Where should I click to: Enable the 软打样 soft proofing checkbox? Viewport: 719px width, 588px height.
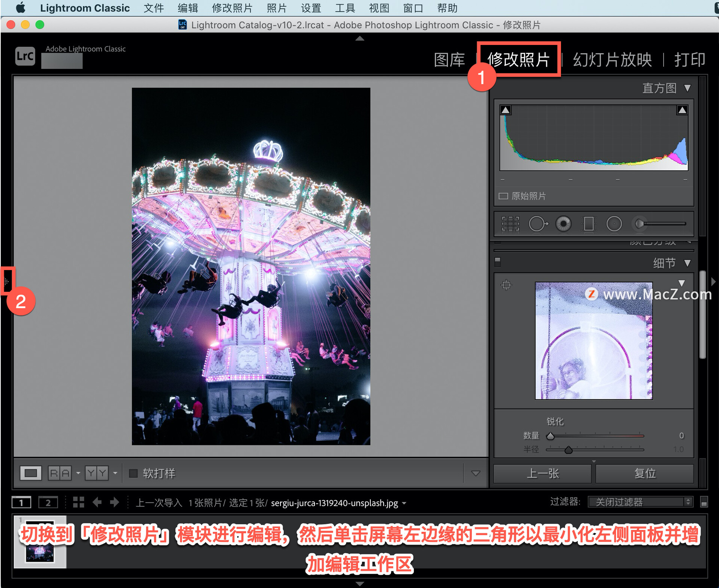[x=133, y=473]
